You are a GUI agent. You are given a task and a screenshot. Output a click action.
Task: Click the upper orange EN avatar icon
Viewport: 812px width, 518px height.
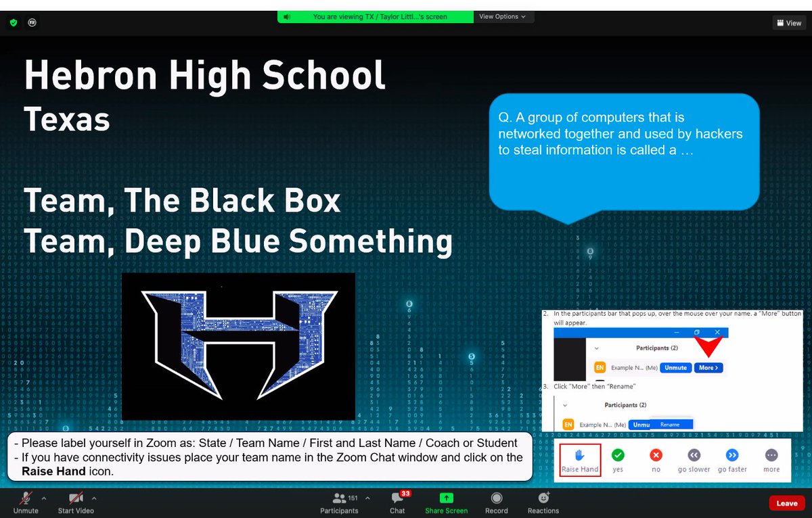[x=600, y=368]
